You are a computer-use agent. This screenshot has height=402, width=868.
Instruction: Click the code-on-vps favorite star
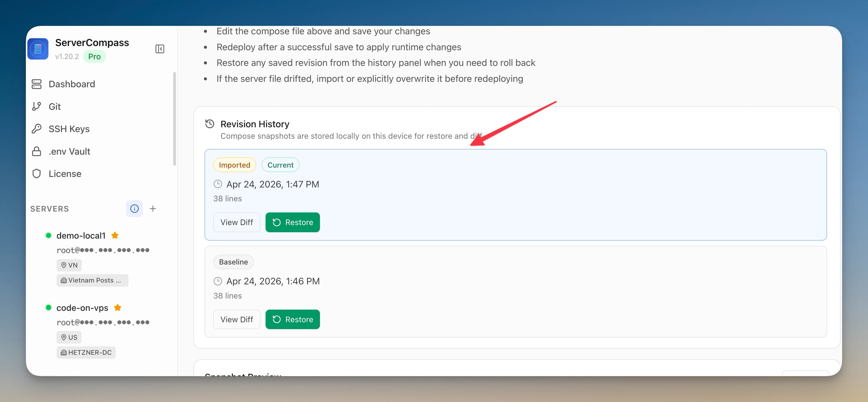pos(118,307)
